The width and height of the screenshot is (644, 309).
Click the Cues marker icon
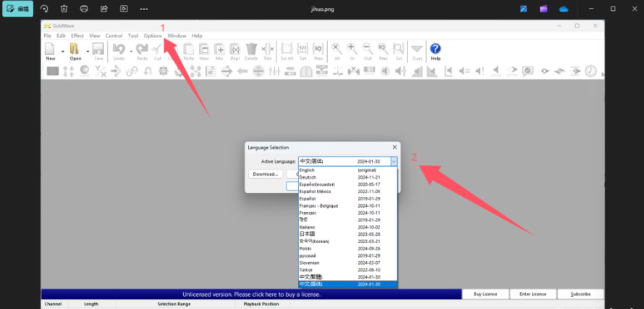(417, 49)
